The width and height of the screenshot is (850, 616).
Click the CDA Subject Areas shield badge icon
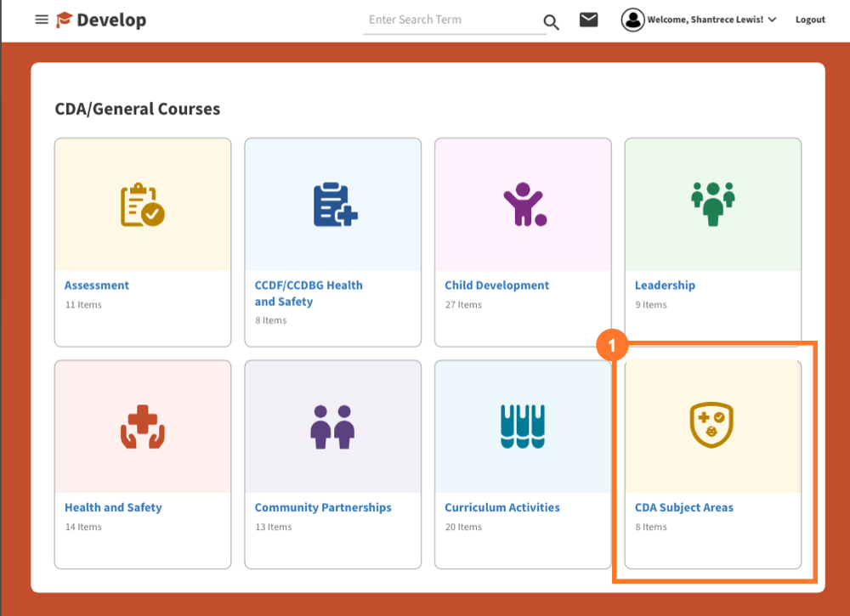(712, 426)
